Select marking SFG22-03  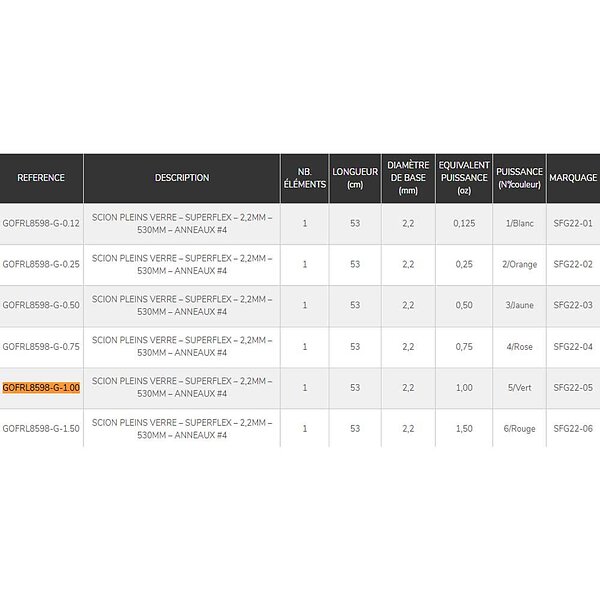573,305
